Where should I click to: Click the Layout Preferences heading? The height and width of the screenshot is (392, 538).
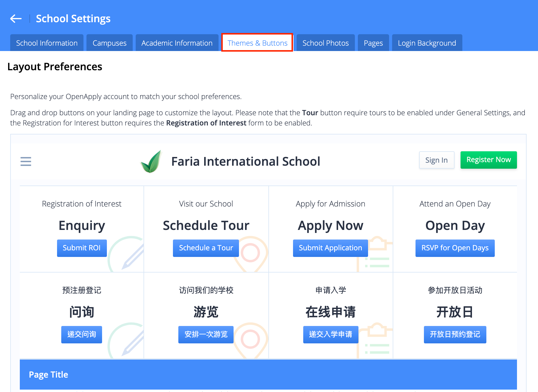click(55, 67)
